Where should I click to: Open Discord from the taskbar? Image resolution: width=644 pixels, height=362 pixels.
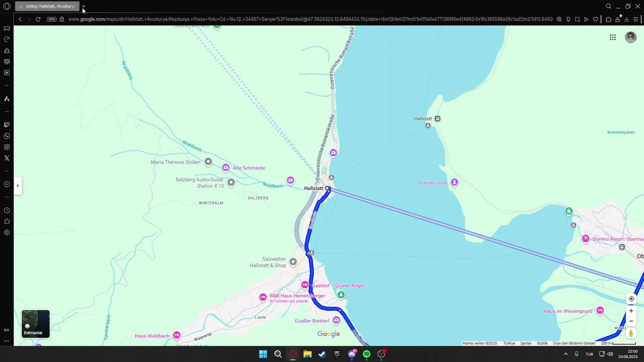tap(352, 354)
